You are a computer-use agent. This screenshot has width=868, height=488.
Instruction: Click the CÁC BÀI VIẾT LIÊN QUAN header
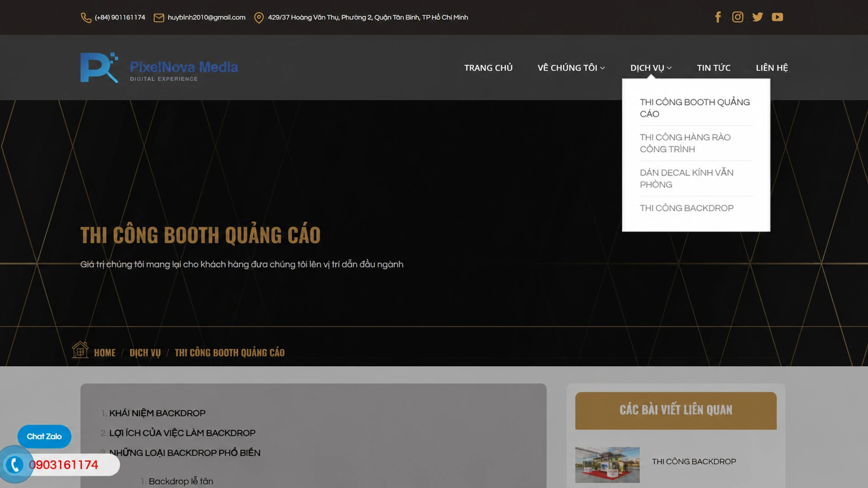click(676, 411)
